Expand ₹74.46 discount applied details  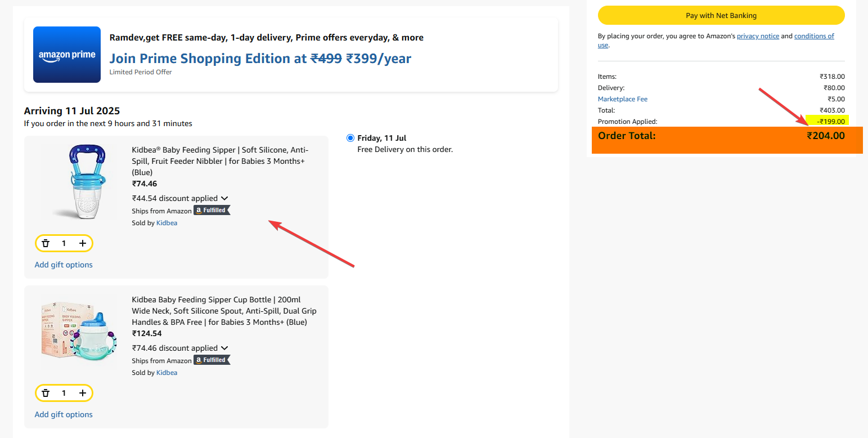coord(180,348)
